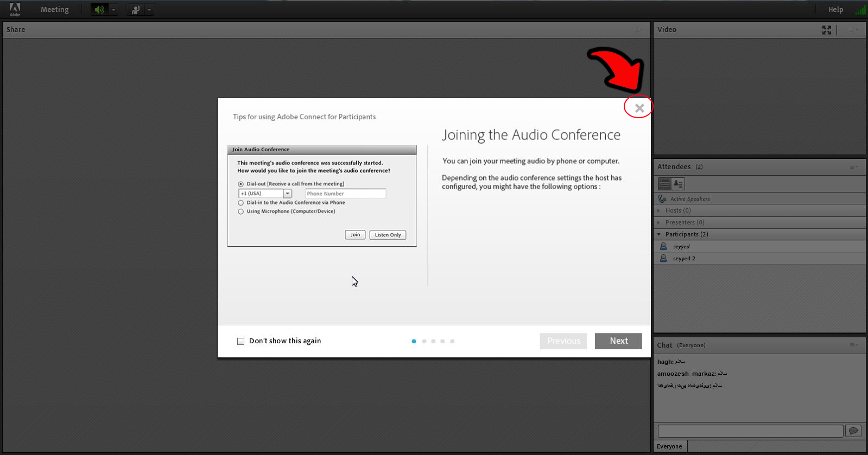
Task: Click the chat message input field
Action: coord(750,431)
